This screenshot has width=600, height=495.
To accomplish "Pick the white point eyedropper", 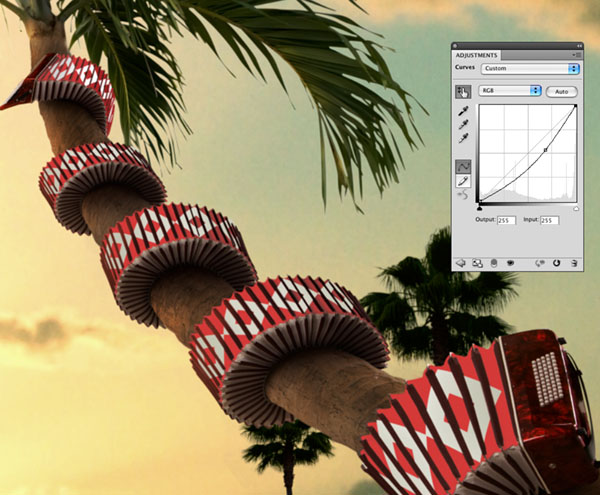I will pos(463,138).
